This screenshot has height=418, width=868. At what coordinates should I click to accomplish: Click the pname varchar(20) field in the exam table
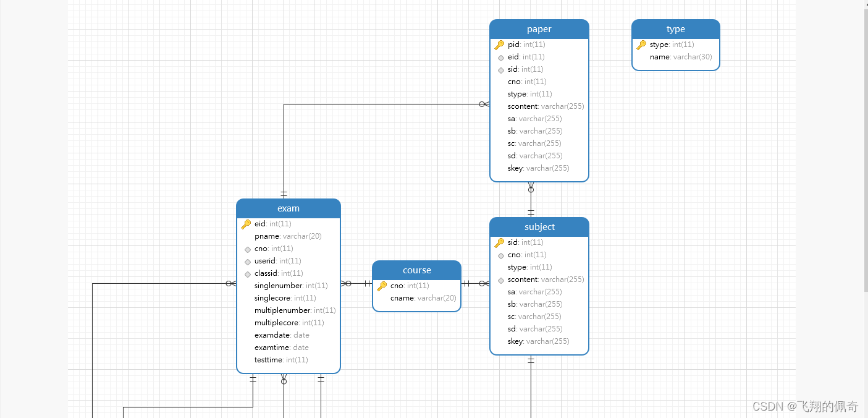tap(289, 236)
